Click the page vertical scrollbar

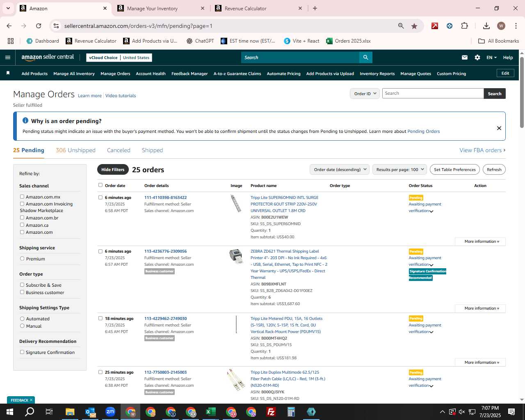(x=522, y=93)
